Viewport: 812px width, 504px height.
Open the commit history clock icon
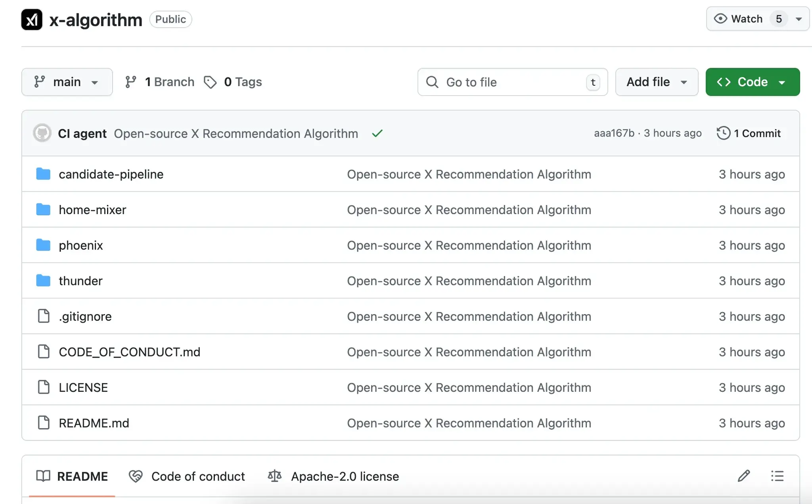(x=723, y=133)
